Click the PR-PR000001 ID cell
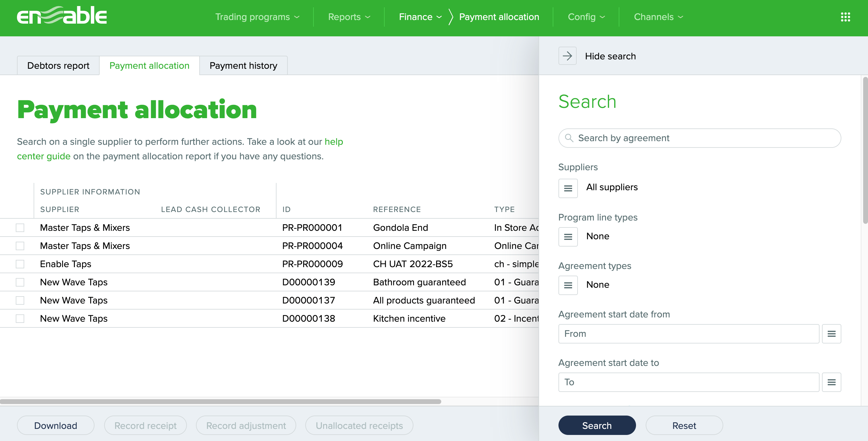This screenshot has height=441, width=868. (312, 228)
